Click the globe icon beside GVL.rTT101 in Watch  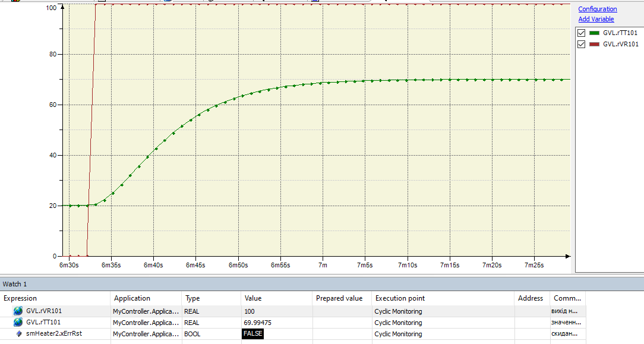tap(18, 323)
